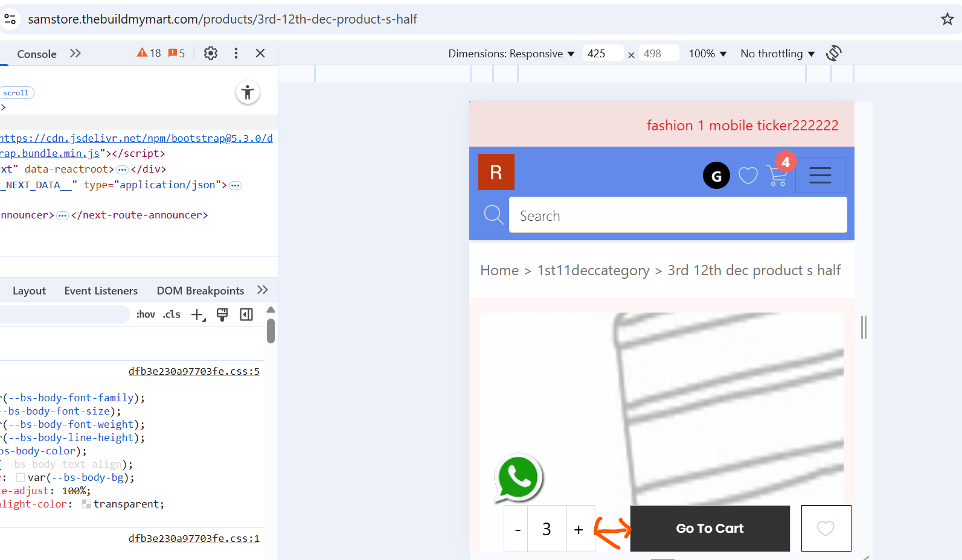The height and width of the screenshot is (560, 962).
Task: Open the Event Listeners tab
Action: (x=101, y=291)
